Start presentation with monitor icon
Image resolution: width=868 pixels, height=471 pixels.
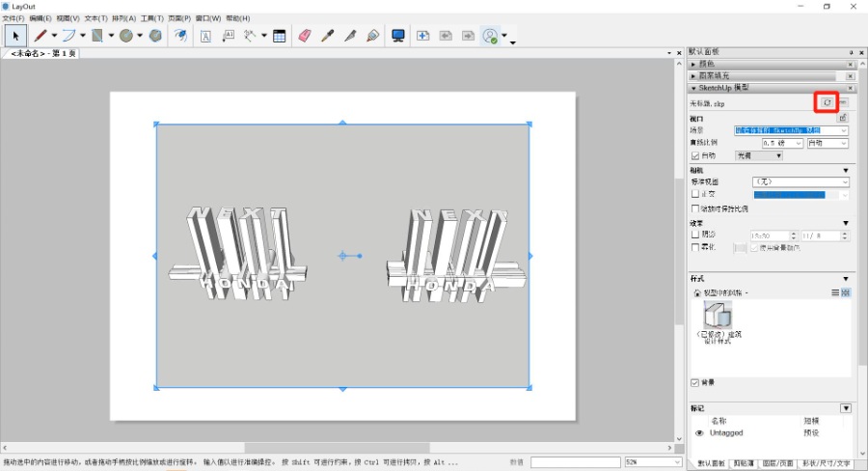click(398, 36)
